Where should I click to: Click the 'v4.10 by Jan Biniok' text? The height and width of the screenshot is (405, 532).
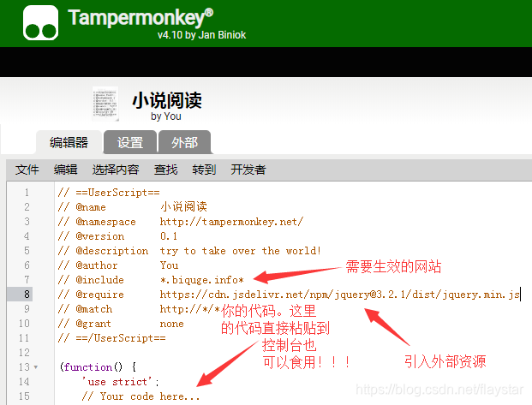click(201, 35)
